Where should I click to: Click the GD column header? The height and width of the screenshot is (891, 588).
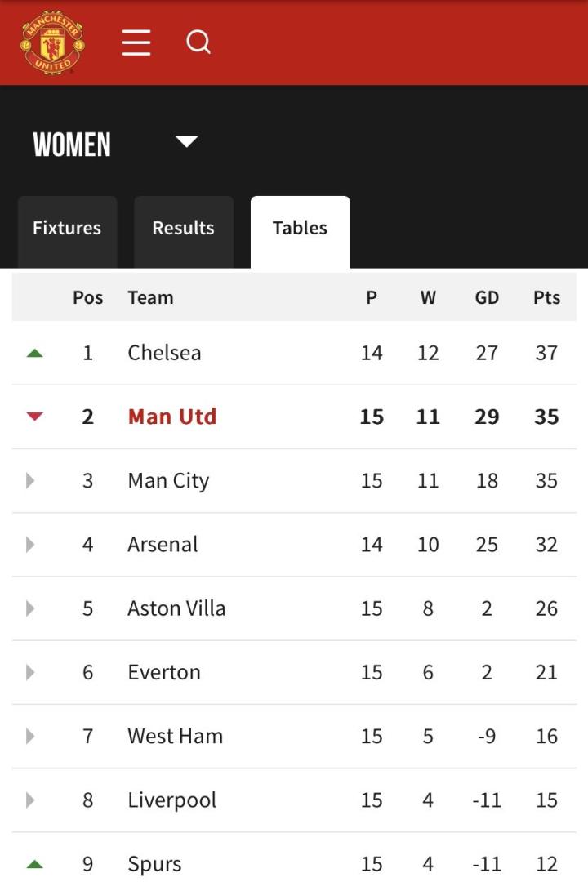[x=487, y=297]
